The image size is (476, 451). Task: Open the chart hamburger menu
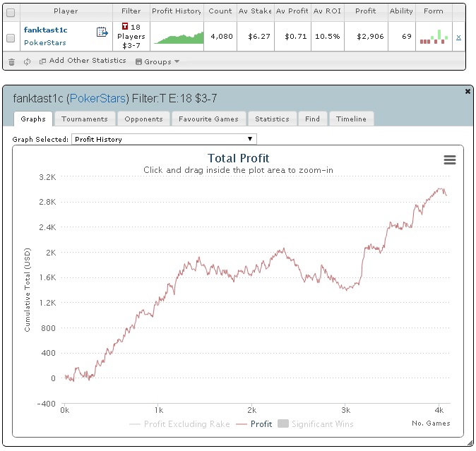click(x=449, y=160)
